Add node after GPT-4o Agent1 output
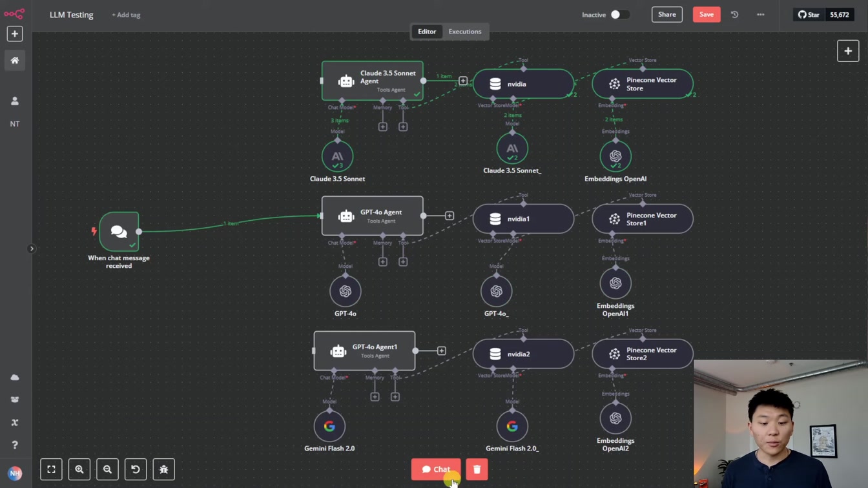The height and width of the screenshot is (488, 868). 442,351
